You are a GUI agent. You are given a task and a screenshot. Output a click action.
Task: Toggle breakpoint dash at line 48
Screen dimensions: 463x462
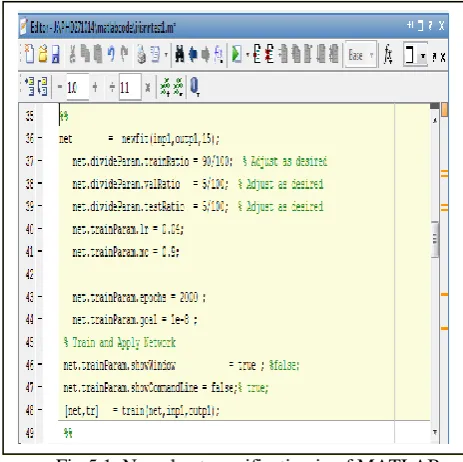40,410
